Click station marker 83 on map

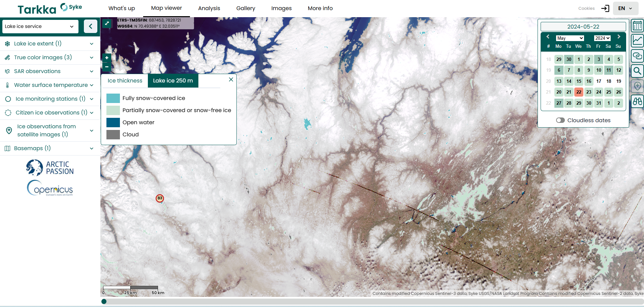pos(160,198)
